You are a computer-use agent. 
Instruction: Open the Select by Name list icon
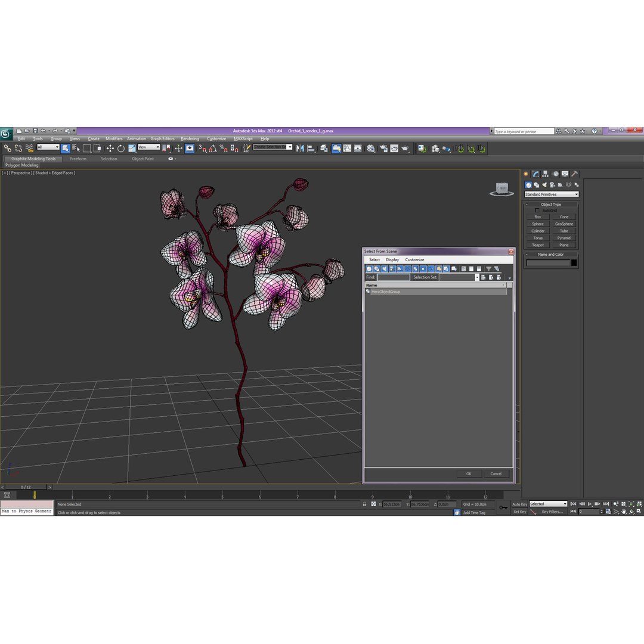pos(76,148)
